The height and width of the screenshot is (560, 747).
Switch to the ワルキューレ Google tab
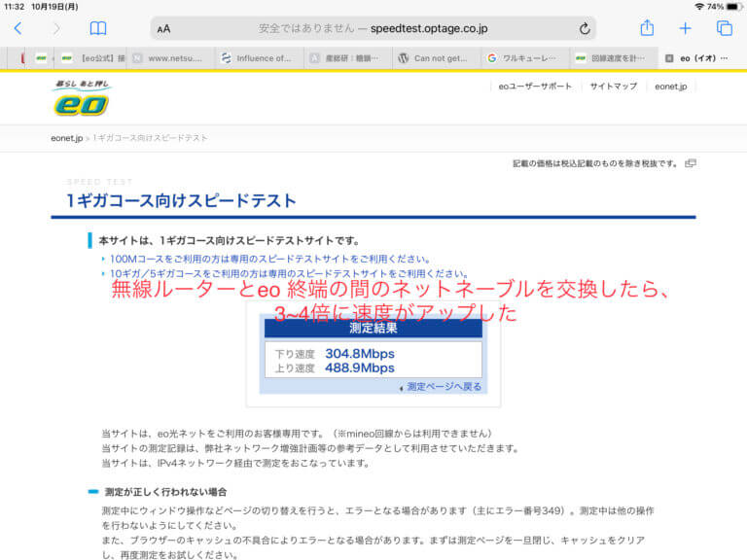pos(525,58)
